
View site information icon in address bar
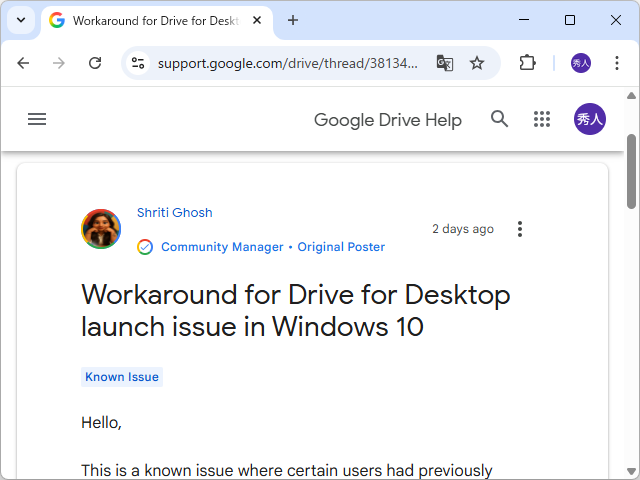point(138,63)
